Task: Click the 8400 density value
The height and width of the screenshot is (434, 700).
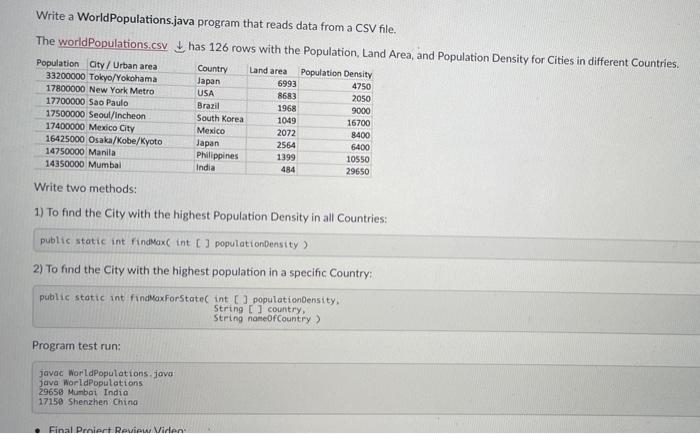Action: pos(360,135)
